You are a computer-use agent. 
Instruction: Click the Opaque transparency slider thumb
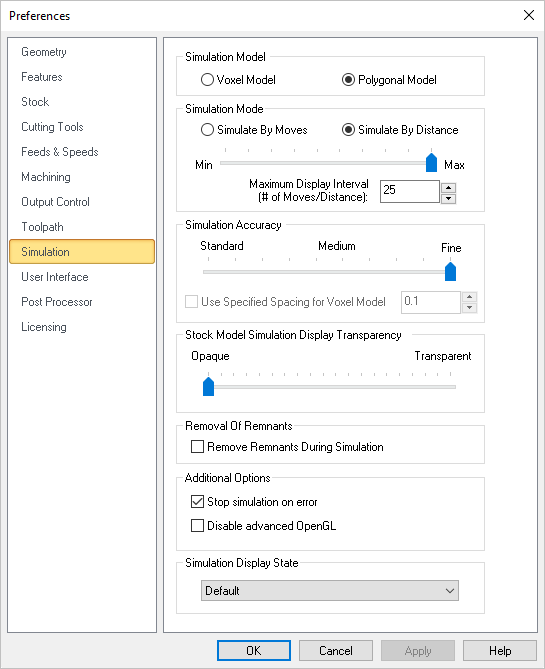[208, 386]
